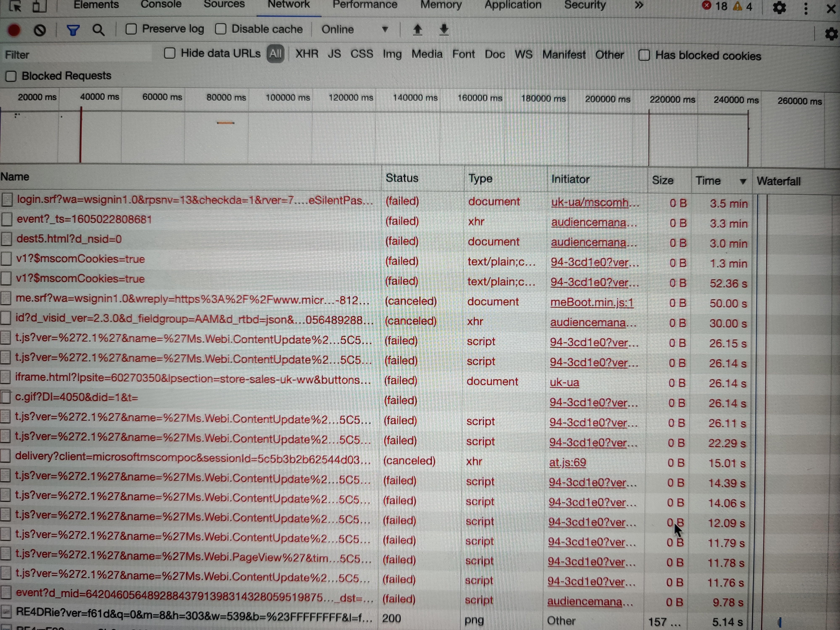Tick the Disable cache checkbox

[221, 29]
